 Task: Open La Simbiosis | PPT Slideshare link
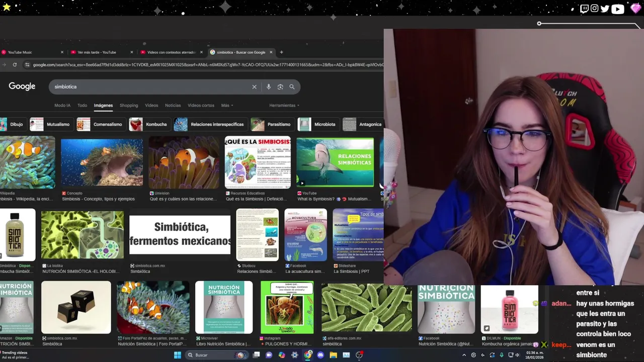point(351,271)
